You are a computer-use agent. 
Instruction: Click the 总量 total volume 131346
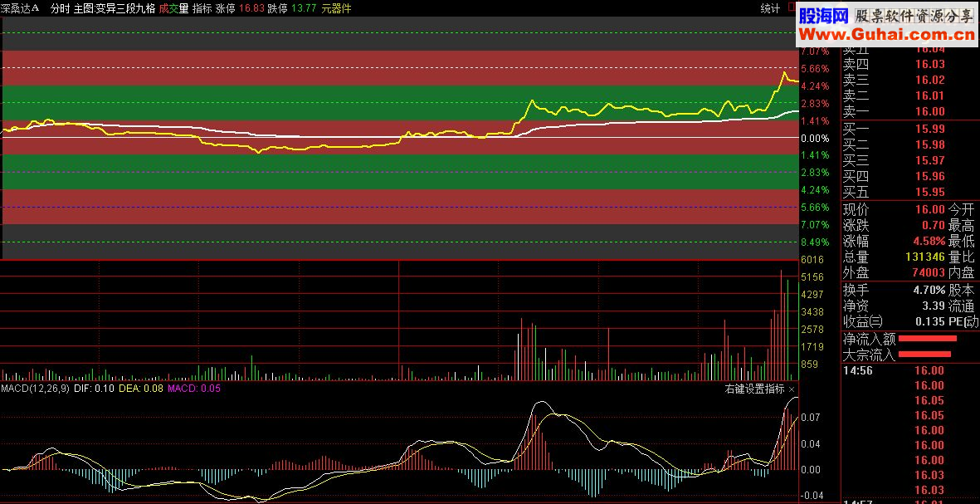click(924, 257)
